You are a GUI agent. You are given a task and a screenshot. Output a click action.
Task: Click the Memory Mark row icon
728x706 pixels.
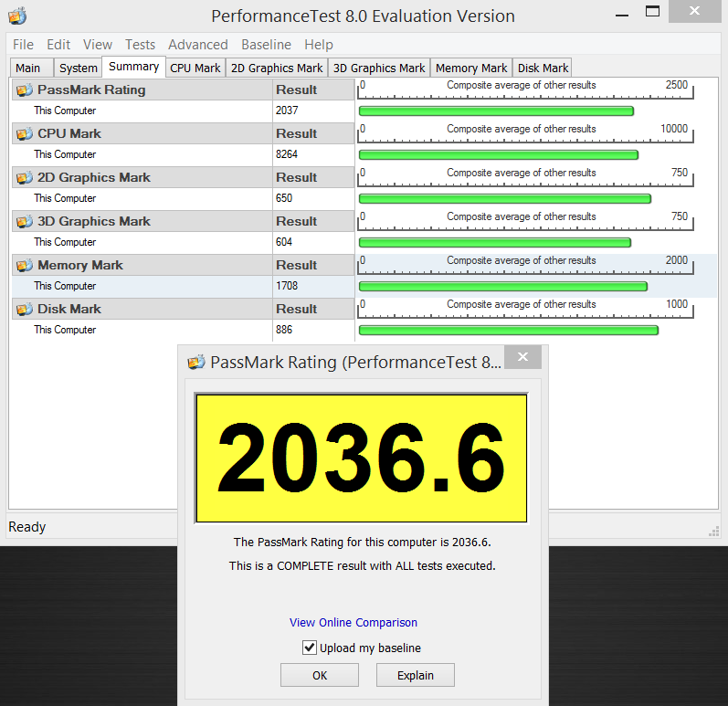tap(25, 265)
